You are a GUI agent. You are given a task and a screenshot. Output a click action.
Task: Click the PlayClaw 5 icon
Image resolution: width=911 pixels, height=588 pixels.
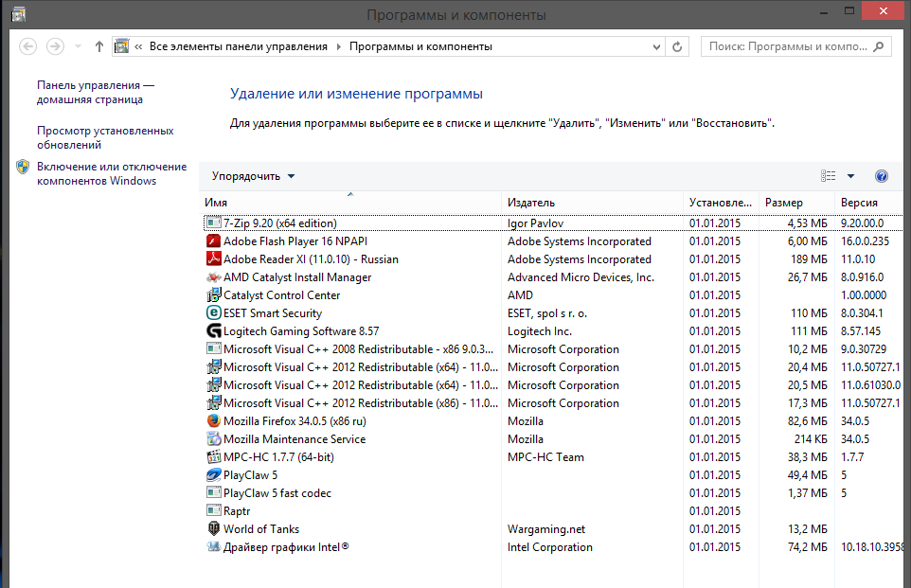coord(214,475)
